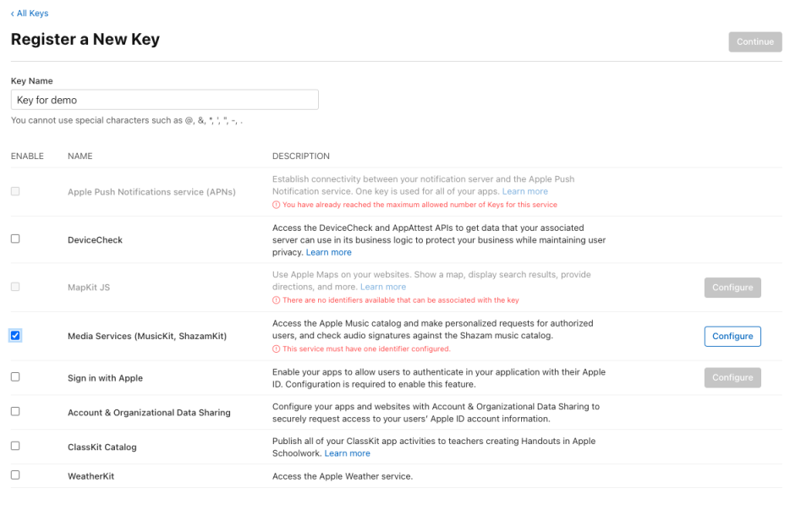Viewport: 812px width, 505px height.
Task: Configure the Media Services key
Action: tap(732, 336)
